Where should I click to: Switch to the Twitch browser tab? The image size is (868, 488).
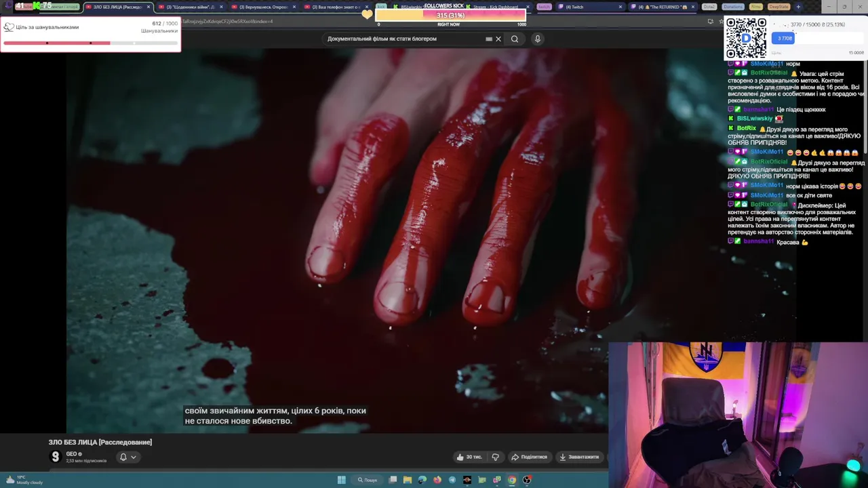click(590, 7)
